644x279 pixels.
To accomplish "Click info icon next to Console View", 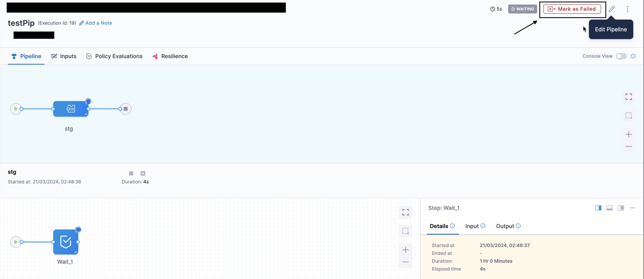I will coord(633,56).
